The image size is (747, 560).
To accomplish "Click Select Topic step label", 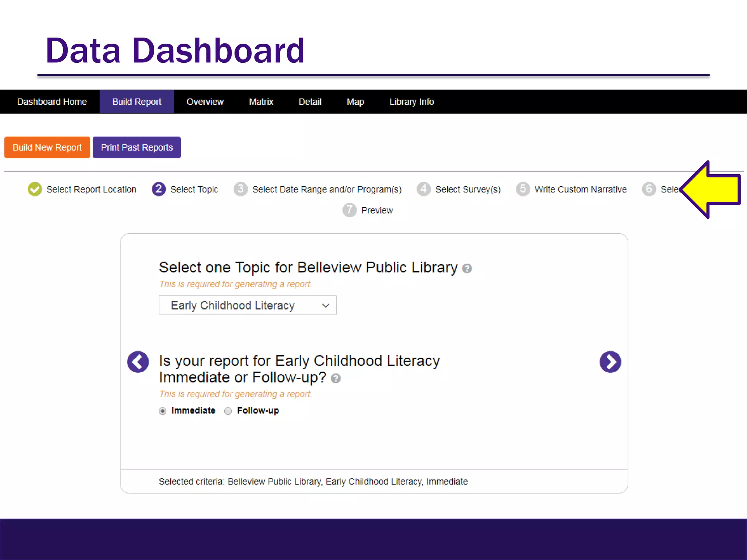I will tap(194, 190).
